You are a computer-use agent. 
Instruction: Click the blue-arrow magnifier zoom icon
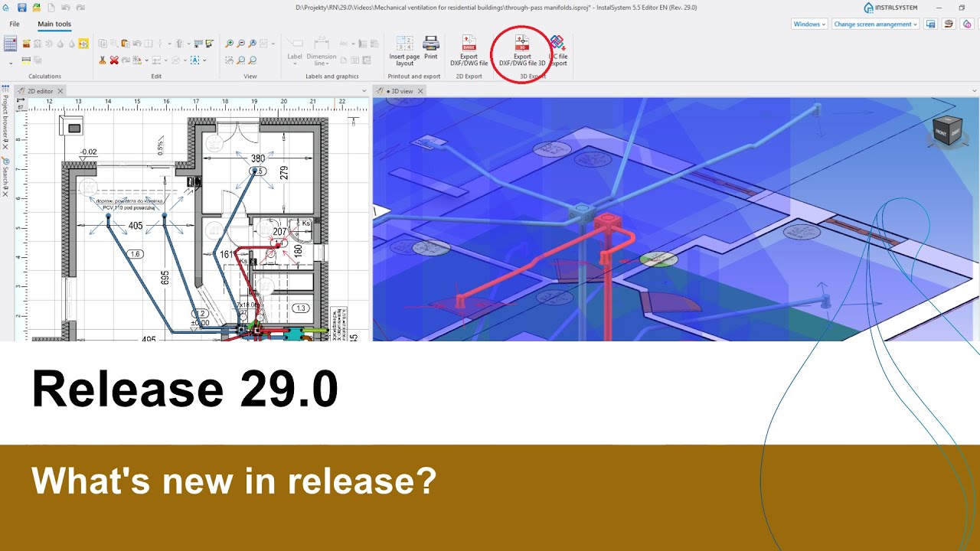(x=252, y=44)
